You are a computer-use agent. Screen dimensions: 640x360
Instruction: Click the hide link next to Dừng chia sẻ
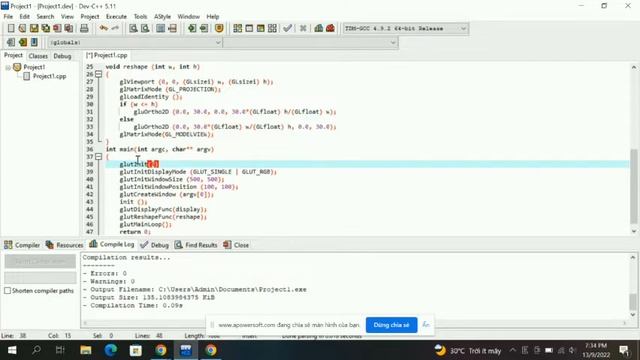click(x=426, y=325)
